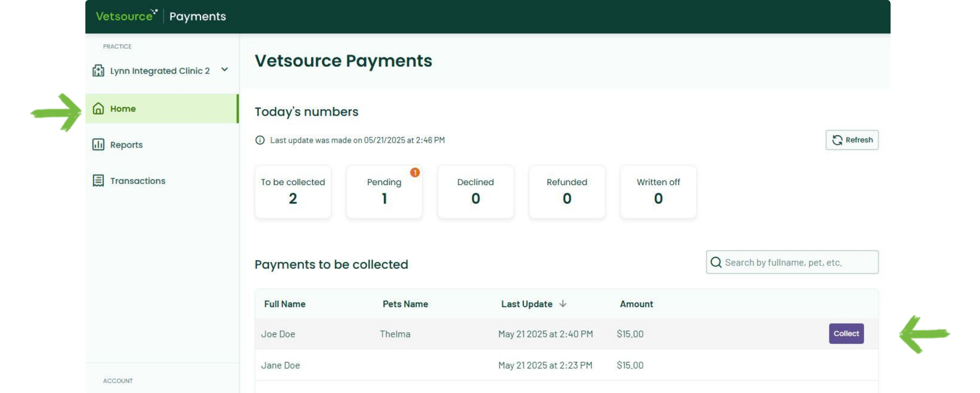Screen dimensions: 980x393
Task: Select the Jane Doe name cell
Action: click(280, 365)
